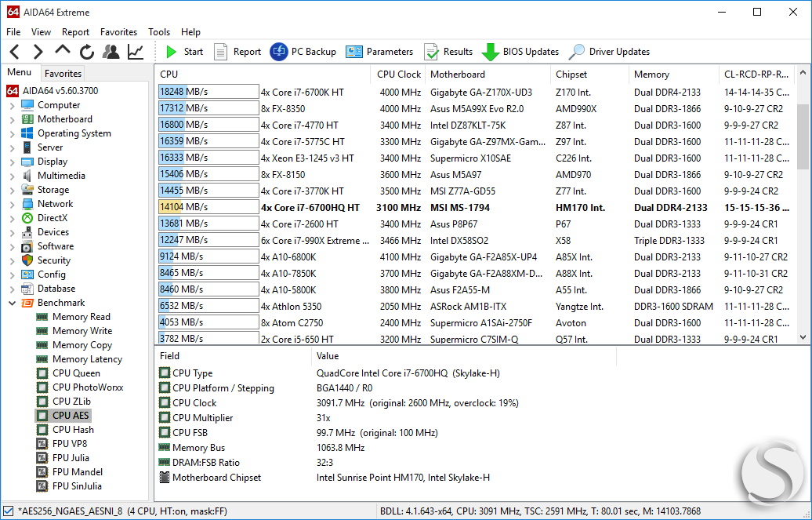
Task: Click the results list scroll down arrow
Action: 803,337
